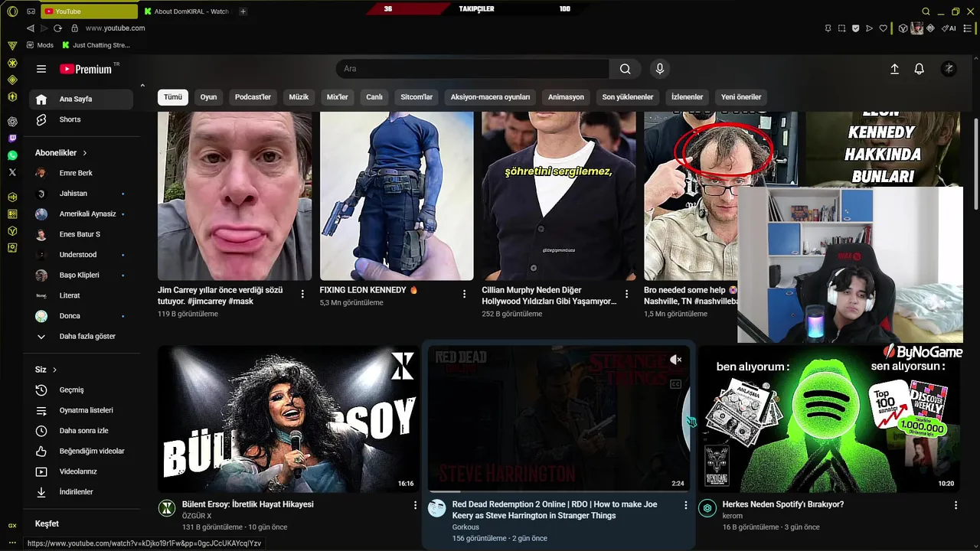Go back to the previous page
Viewport: 980px width, 551px height.
pos(30,28)
